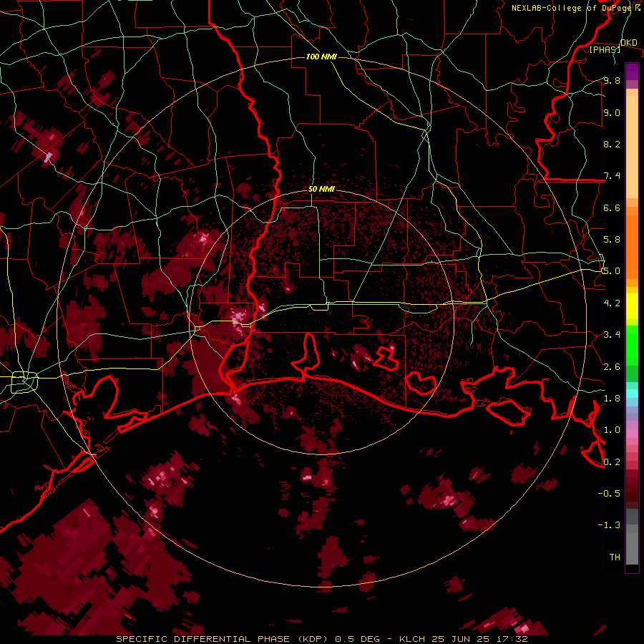Click the -1.3 value on the color scale

click(609, 525)
